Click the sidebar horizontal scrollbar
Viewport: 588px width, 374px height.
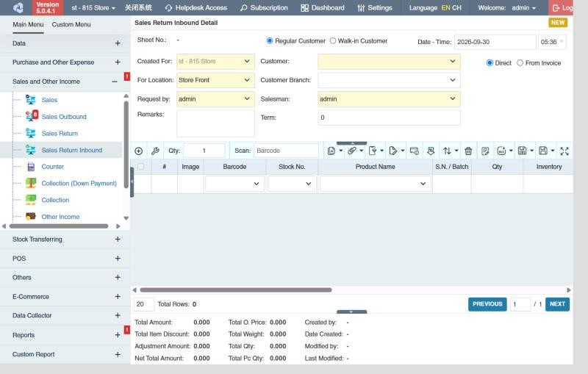[x=59, y=226]
